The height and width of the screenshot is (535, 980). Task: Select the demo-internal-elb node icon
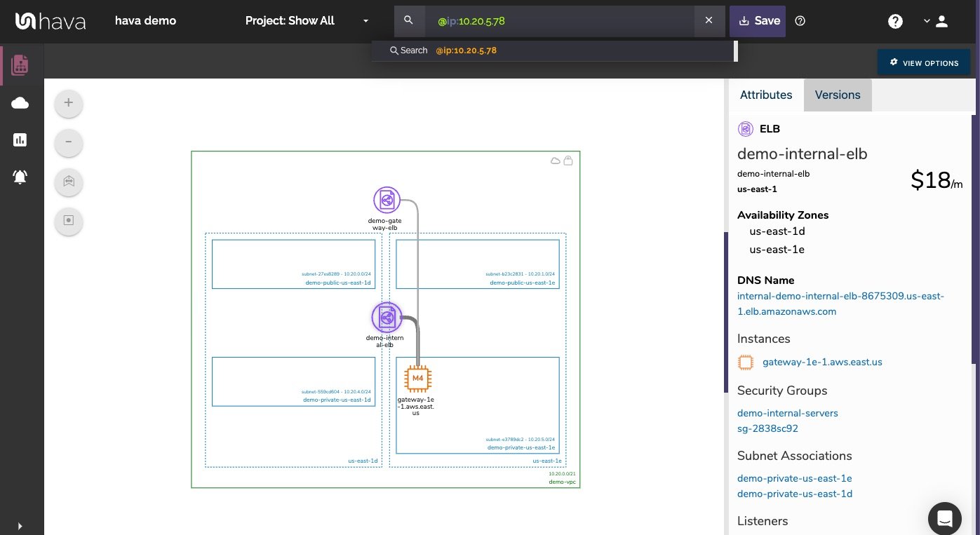(387, 318)
